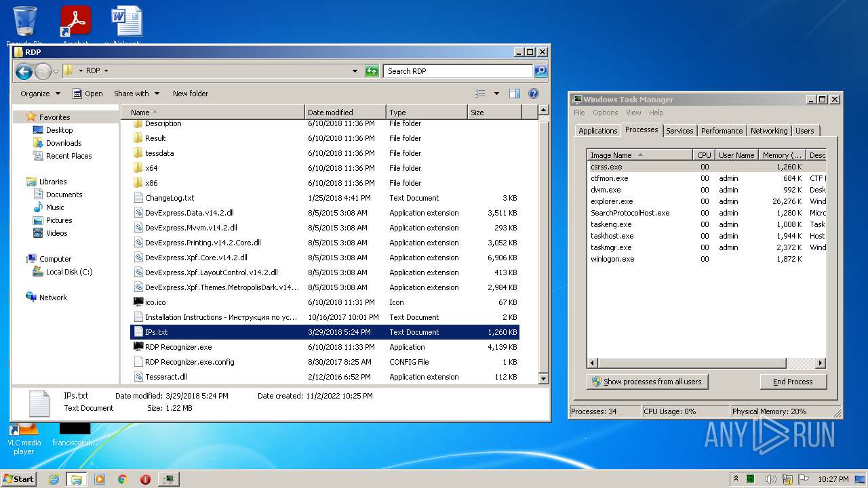Open Task Manager View menu
Viewport: 868px width, 488px height.
point(633,113)
